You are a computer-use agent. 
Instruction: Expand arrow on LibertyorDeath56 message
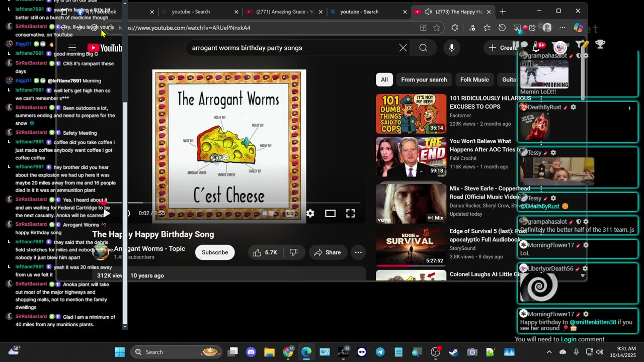tap(583, 276)
